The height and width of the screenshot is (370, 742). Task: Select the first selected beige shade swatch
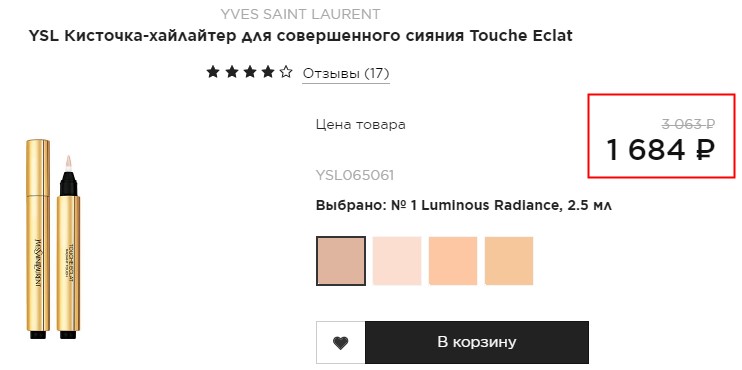(341, 261)
